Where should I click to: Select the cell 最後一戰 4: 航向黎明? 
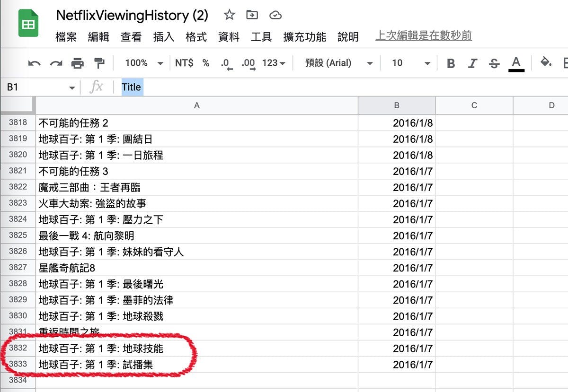tap(197, 235)
